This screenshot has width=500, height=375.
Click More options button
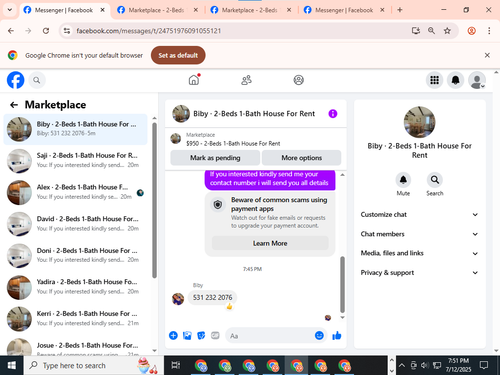(x=301, y=158)
